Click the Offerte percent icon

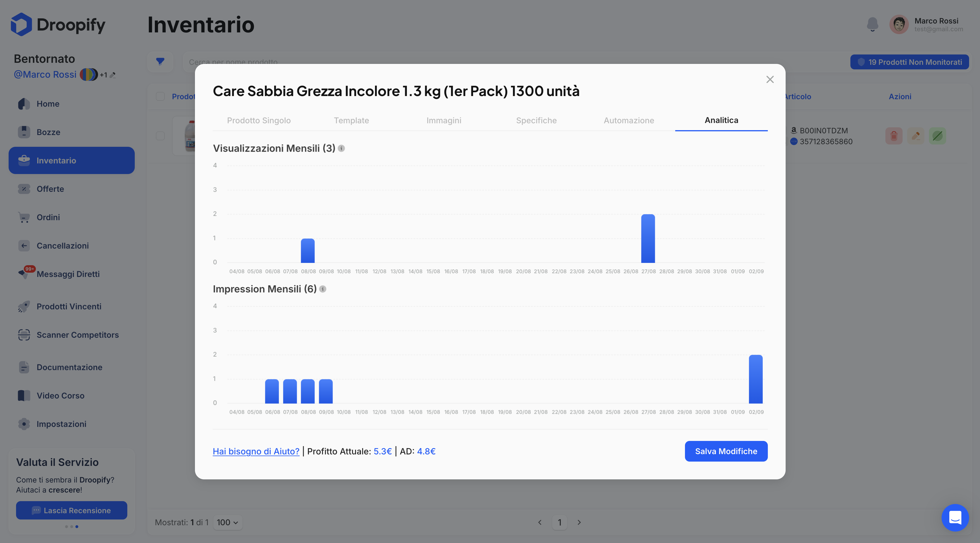pyautogui.click(x=24, y=189)
